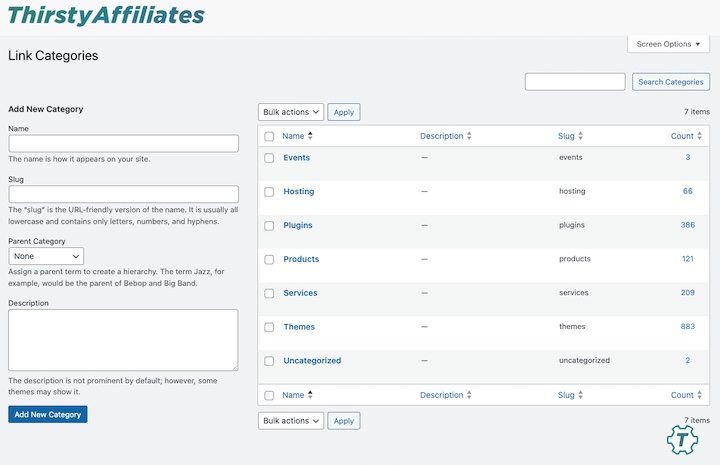Open the Themes link count 883

click(x=687, y=326)
